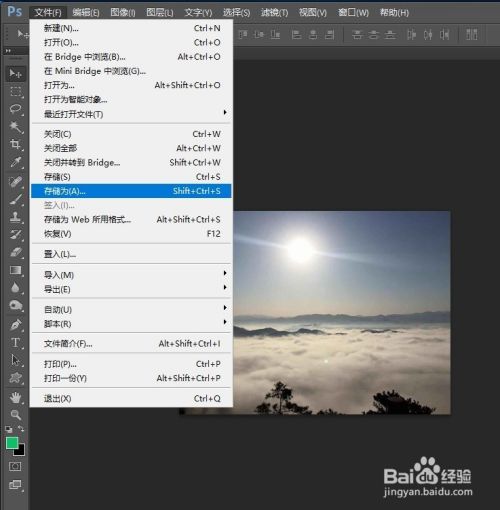This screenshot has height=510, width=500.
Task: Select the Zoom tool
Action: [15, 415]
